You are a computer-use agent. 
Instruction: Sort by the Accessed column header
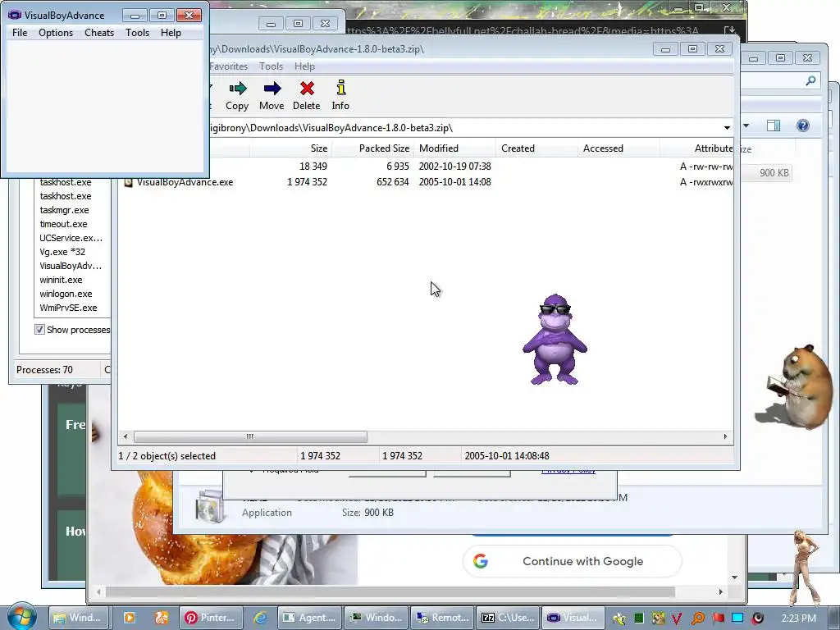click(x=619, y=148)
